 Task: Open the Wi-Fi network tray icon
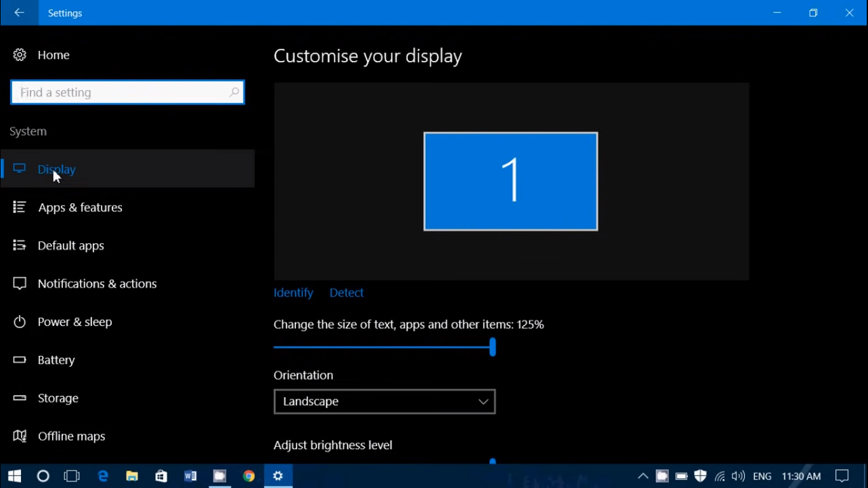point(719,476)
